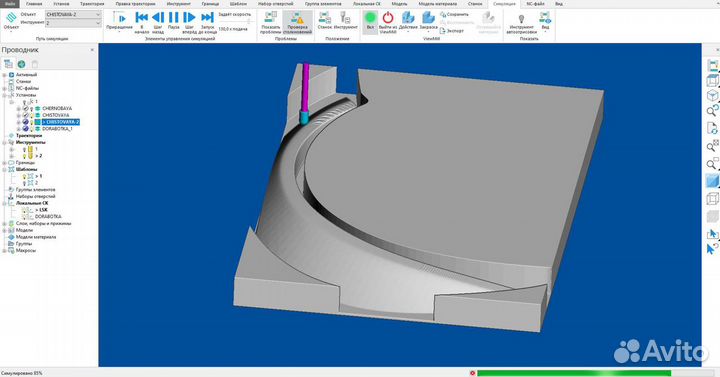The width and height of the screenshot is (720, 377).
Task: Click the cursor select icon at toolbar bottom
Action: pyautogui.click(x=711, y=249)
